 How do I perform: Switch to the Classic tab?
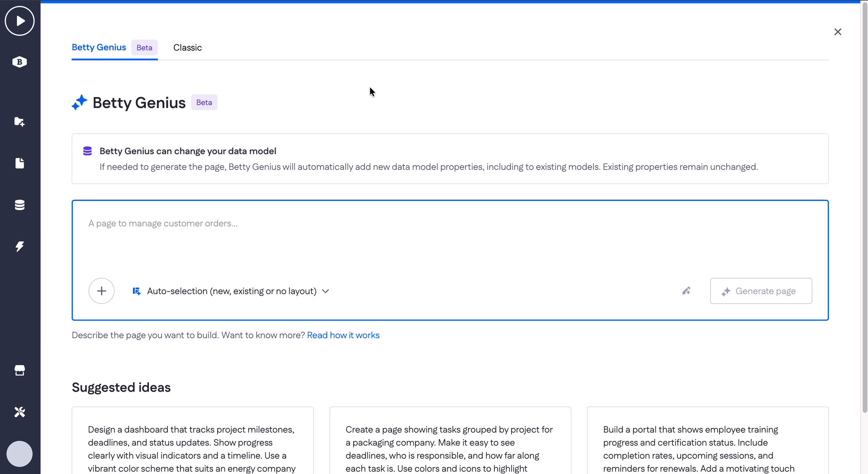click(187, 48)
